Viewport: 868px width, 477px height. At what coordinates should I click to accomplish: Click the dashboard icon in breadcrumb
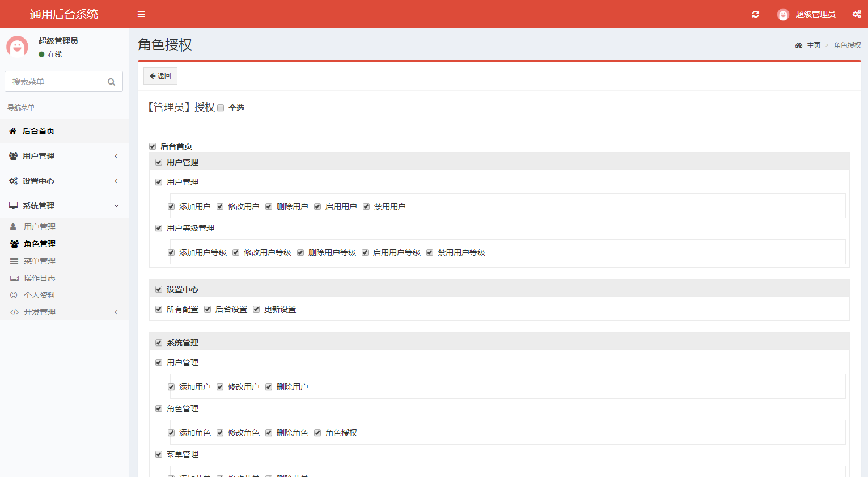click(799, 45)
